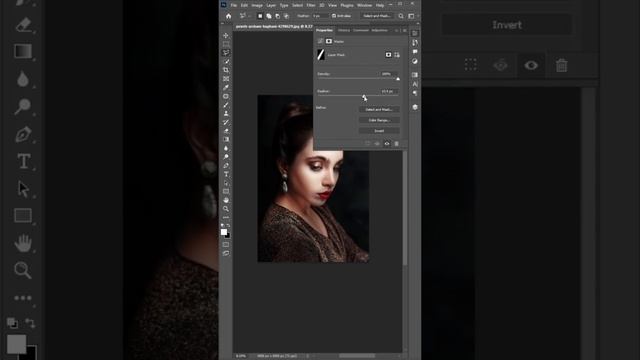Select the Crop tool
The image size is (640, 360).
(226, 70)
